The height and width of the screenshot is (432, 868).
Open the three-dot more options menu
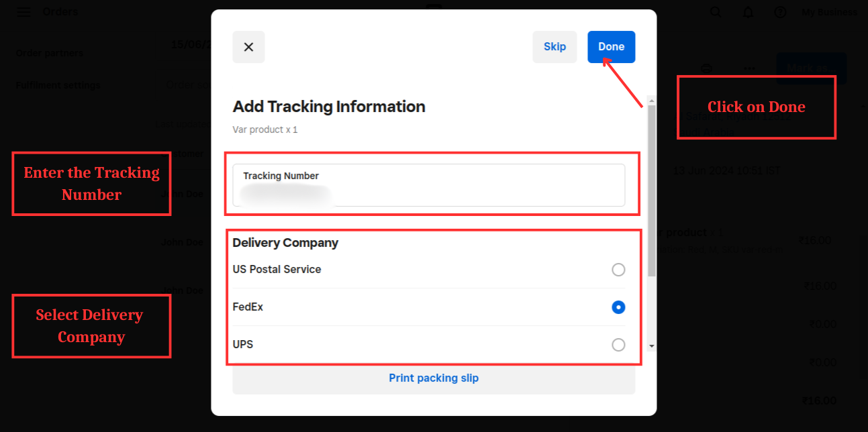pyautogui.click(x=750, y=68)
